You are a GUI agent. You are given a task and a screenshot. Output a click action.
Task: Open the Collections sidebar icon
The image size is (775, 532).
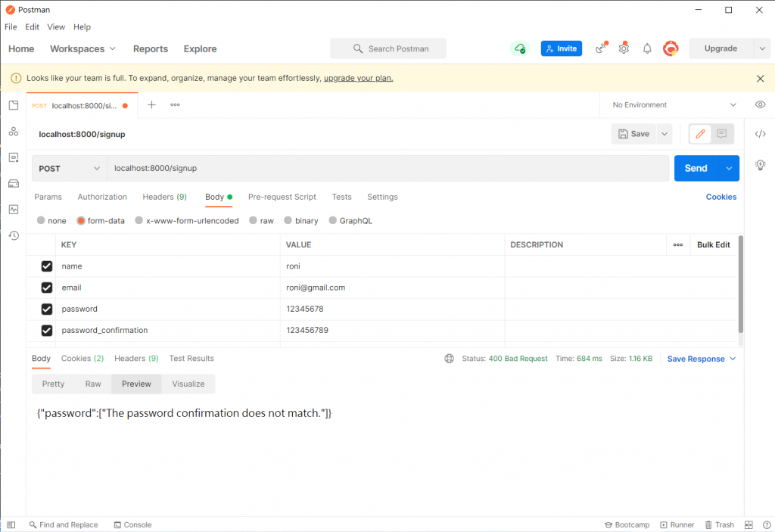14,105
